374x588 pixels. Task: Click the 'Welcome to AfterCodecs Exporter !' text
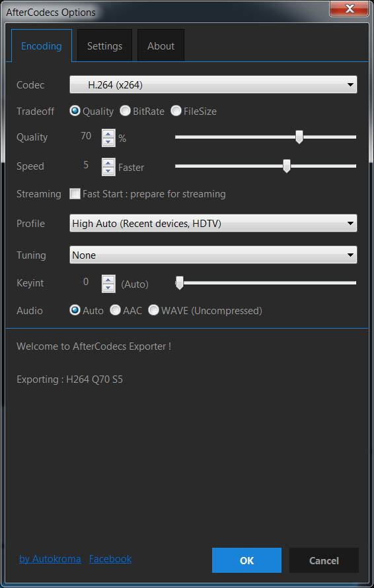[x=94, y=346]
